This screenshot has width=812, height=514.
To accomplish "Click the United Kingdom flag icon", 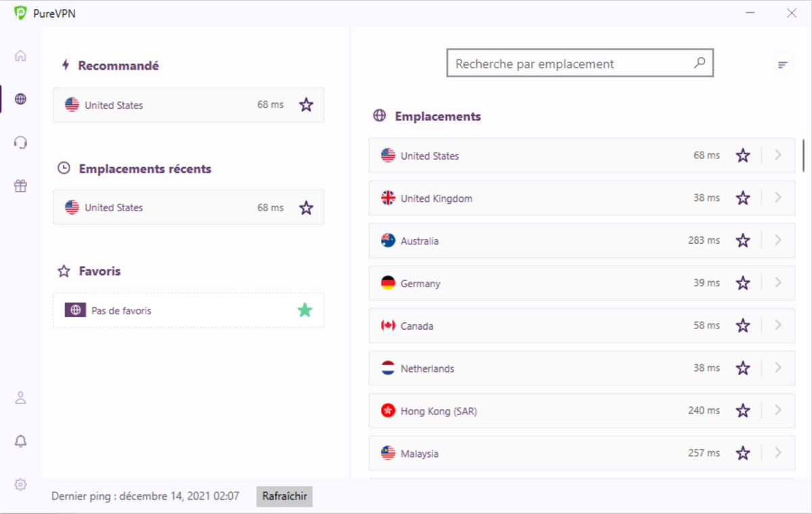I will point(388,198).
